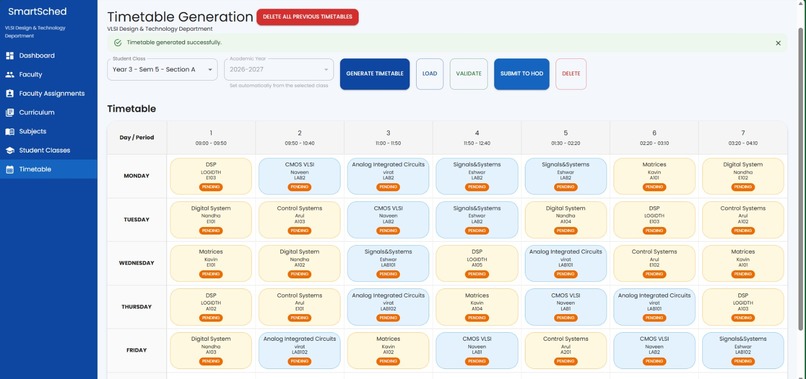The image size is (806, 379).
Task: Select Thursday period 2 Control Systems card
Action: click(299, 307)
